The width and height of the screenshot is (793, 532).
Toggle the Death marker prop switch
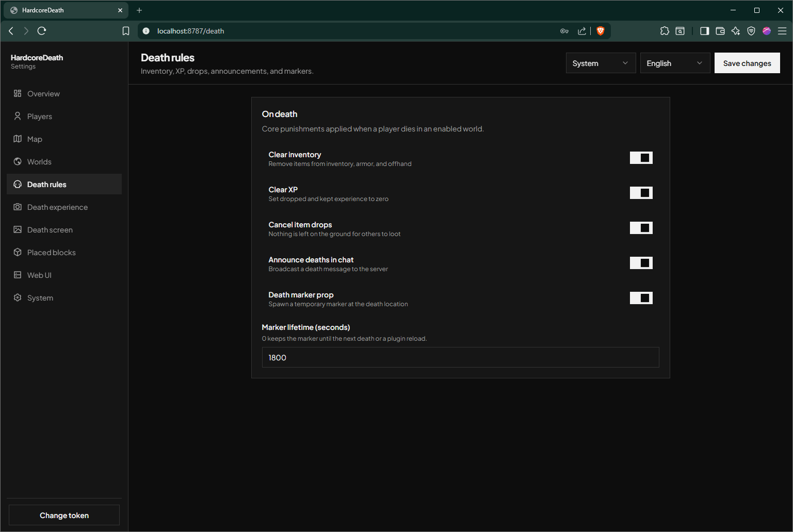(x=641, y=298)
